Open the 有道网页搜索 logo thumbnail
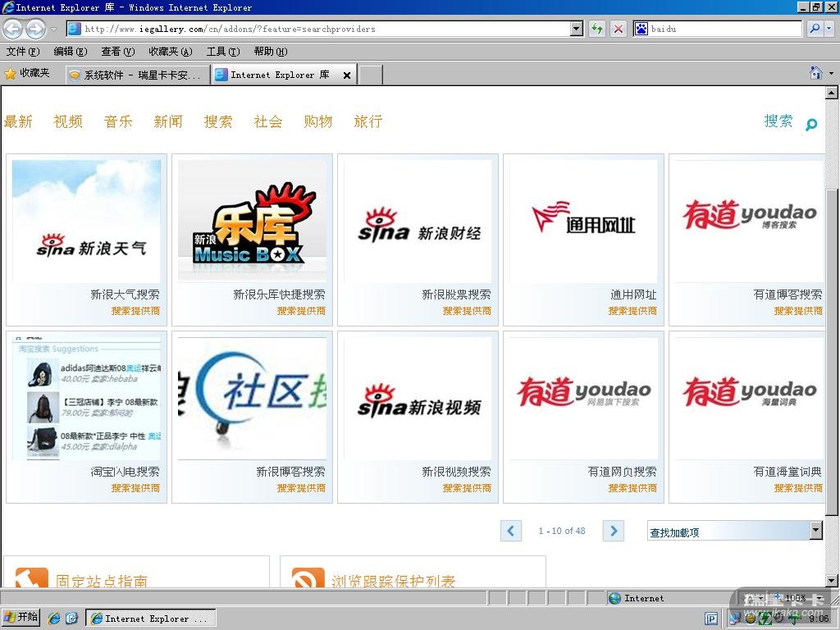 [583, 399]
